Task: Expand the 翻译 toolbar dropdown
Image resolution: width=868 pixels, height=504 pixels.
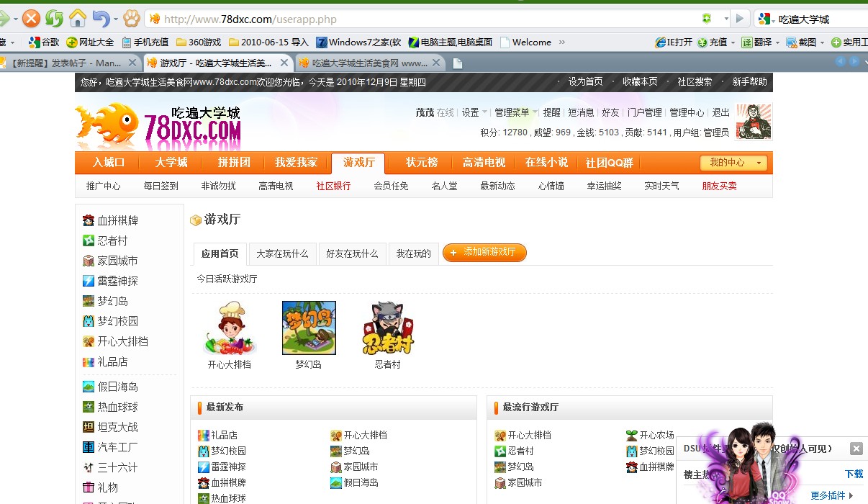Action: 777,42
